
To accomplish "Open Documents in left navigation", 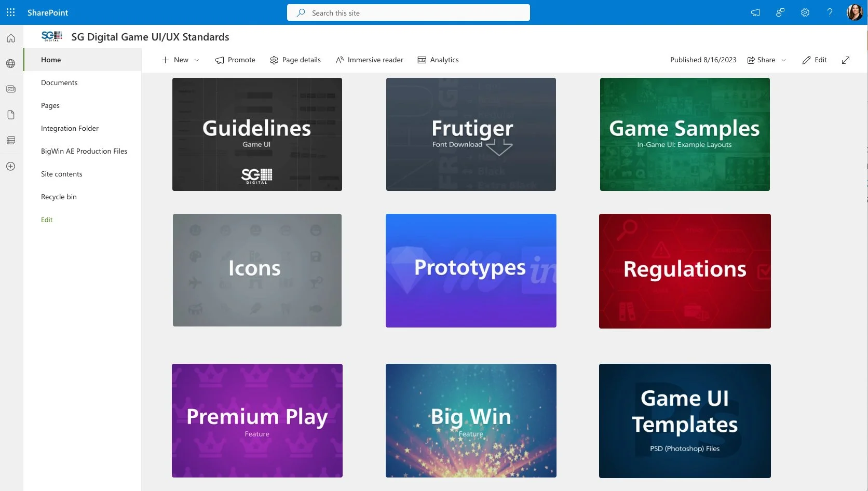I will 59,83.
